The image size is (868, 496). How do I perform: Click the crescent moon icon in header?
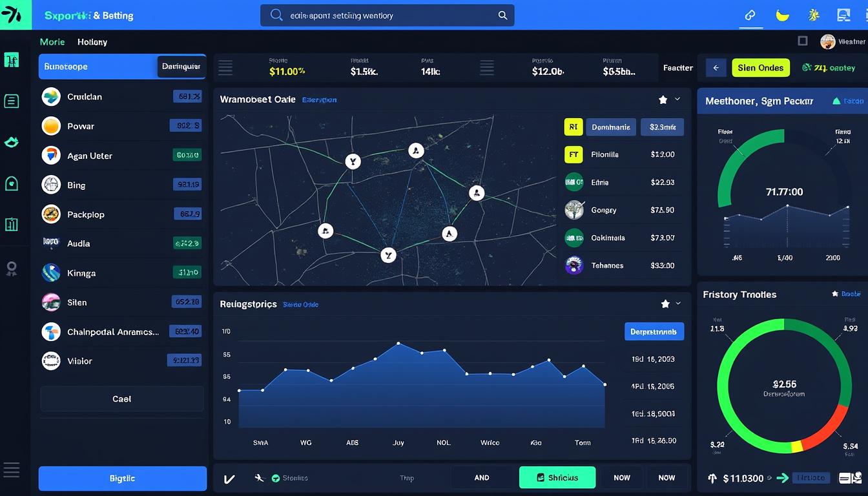pyautogui.click(x=783, y=15)
